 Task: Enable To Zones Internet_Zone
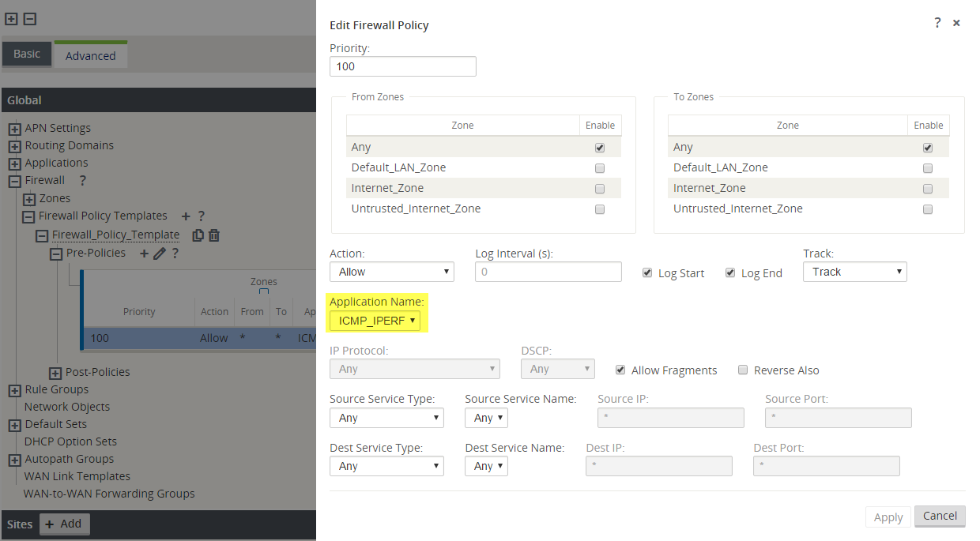[928, 189]
